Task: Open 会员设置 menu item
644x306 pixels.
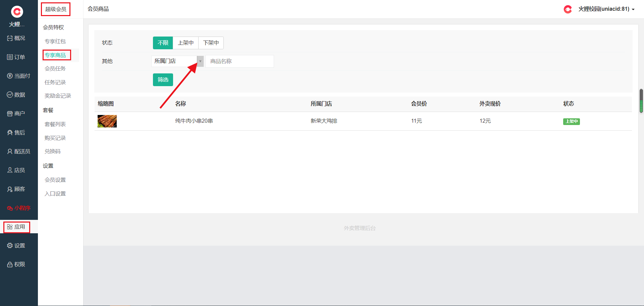Action: 55,180
